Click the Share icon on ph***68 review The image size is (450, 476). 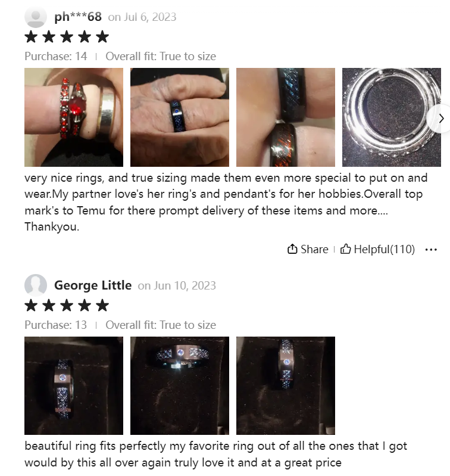click(292, 249)
